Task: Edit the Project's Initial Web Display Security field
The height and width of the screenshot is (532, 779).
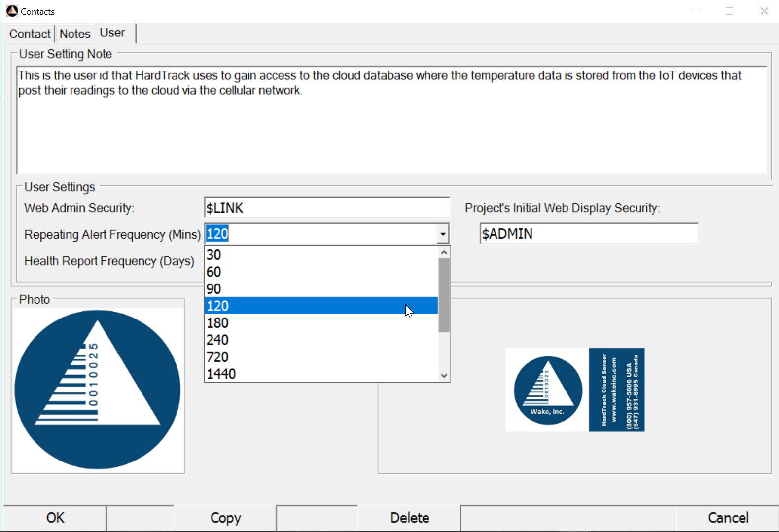Action: (x=589, y=234)
